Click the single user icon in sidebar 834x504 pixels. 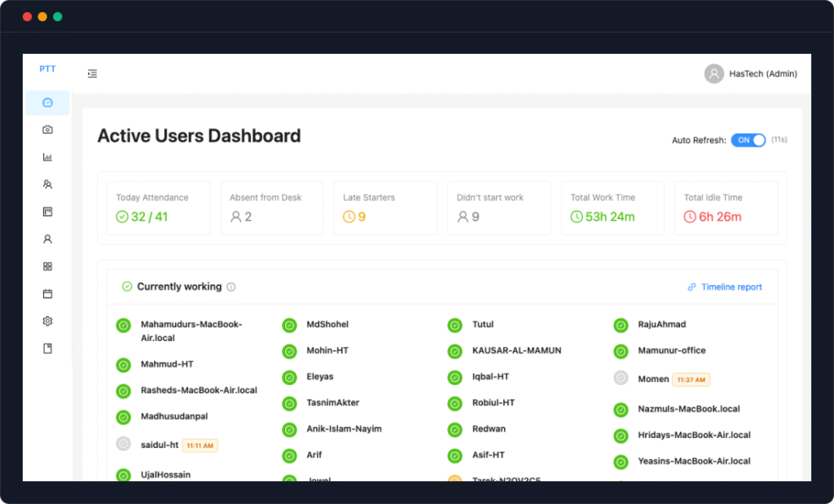(x=47, y=239)
